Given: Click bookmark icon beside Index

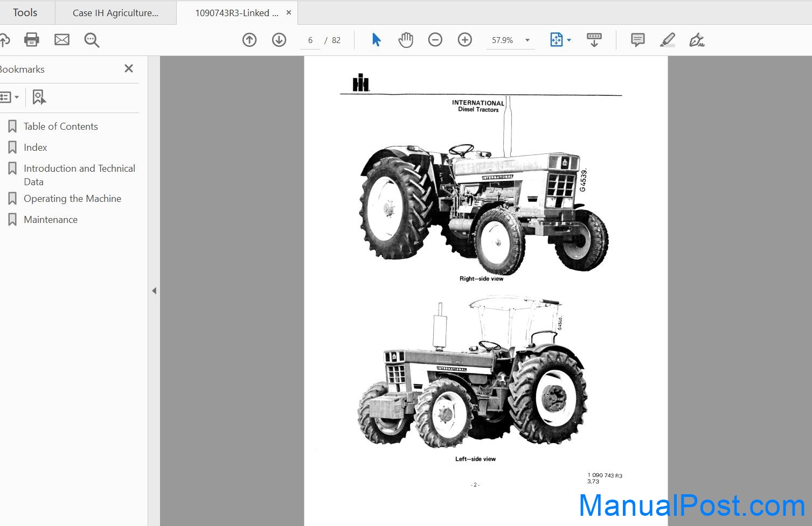Looking at the screenshot, I should pos(12,148).
